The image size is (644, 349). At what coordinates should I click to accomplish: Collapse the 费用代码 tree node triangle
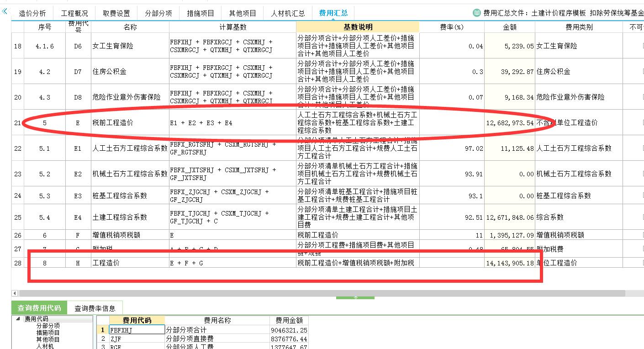(18, 319)
